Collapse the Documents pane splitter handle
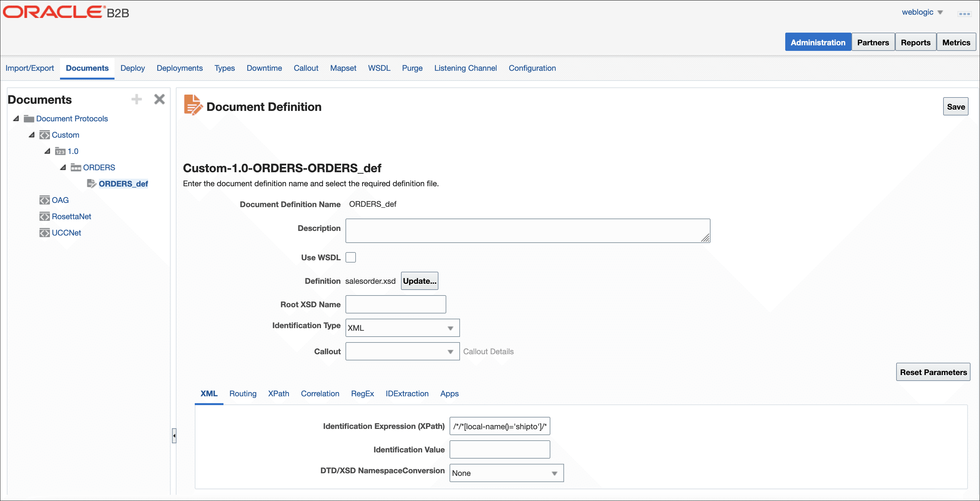 [174, 435]
